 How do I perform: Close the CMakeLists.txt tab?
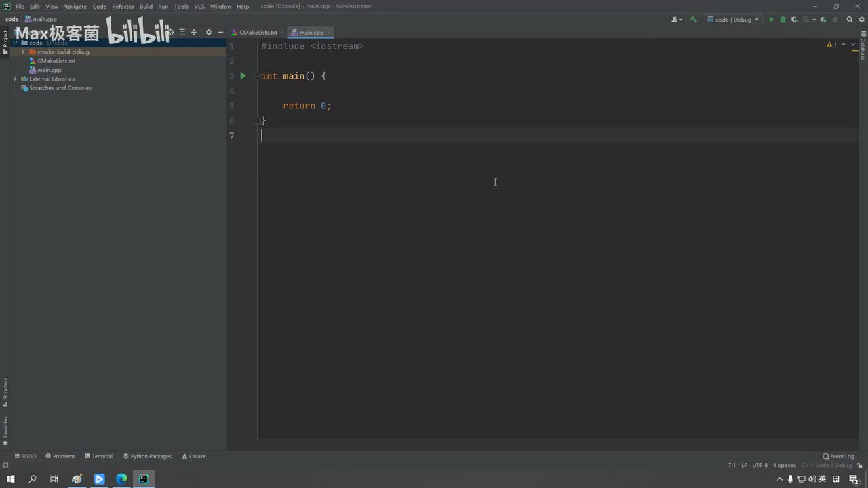point(282,33)
